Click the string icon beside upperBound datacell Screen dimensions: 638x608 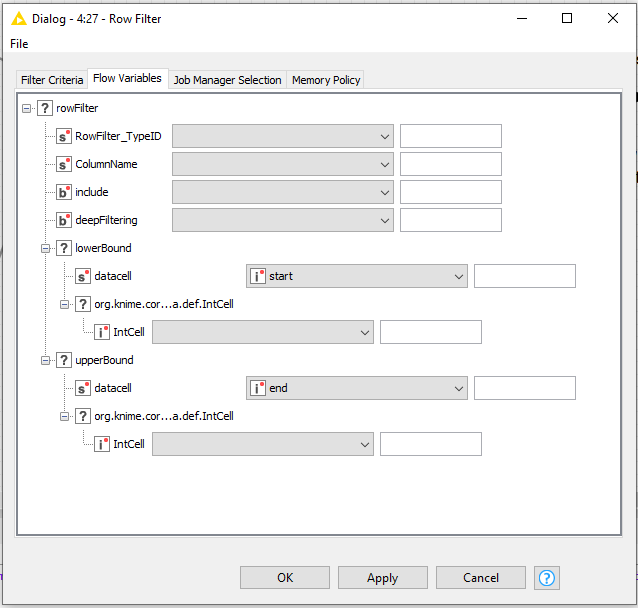83,388
